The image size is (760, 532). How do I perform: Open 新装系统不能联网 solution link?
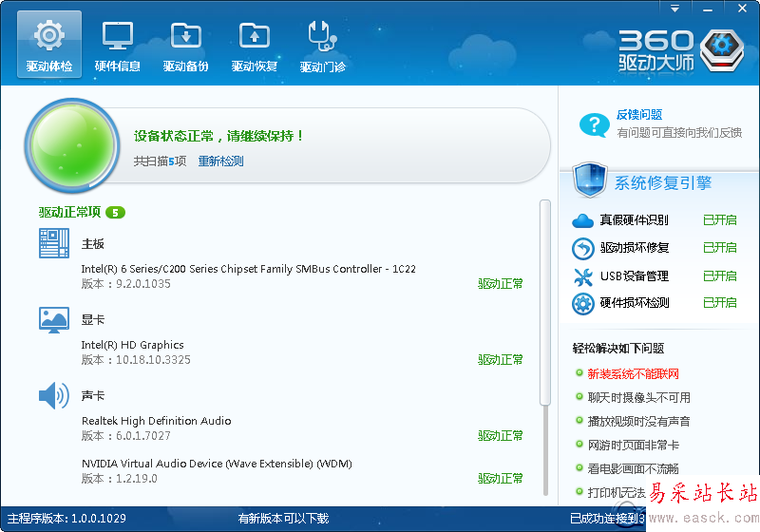tap(633, 374)
